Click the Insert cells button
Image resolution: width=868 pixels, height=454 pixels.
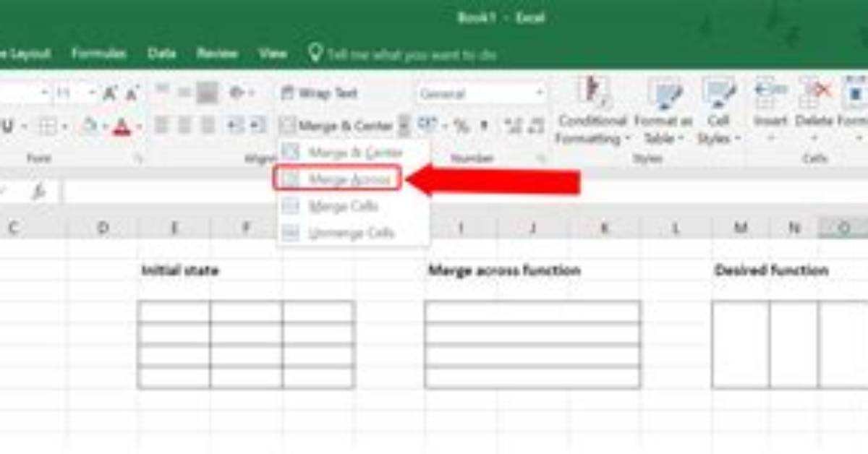pyautogui.click(x=770, y=110)
